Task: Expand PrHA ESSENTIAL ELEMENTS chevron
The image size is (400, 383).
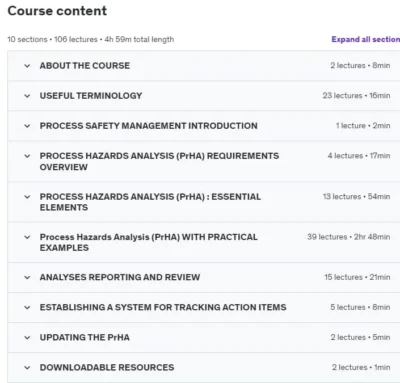Action: point(27,197)
